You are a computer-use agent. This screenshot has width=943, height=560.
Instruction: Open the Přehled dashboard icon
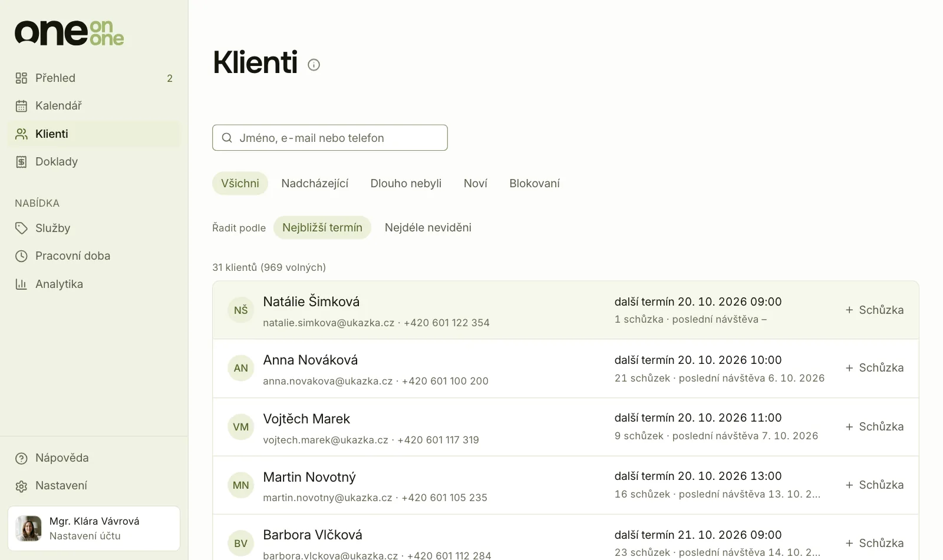[x=21, y=78]
